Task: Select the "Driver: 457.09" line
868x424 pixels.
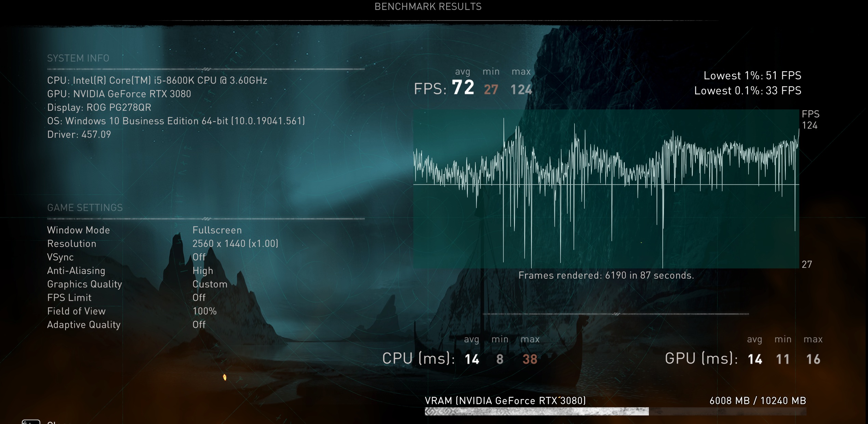Action: pyautogui.click(x=79, y=134)
